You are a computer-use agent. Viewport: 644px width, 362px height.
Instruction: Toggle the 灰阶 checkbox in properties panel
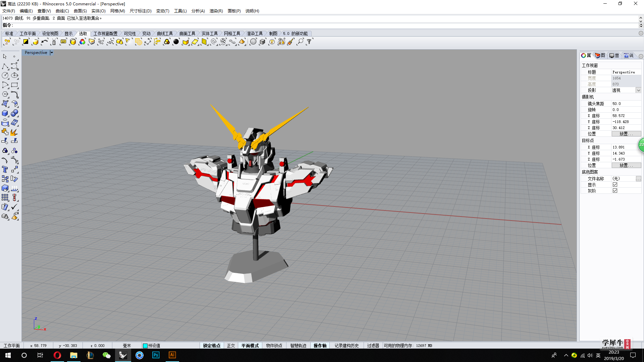(615, 191)
